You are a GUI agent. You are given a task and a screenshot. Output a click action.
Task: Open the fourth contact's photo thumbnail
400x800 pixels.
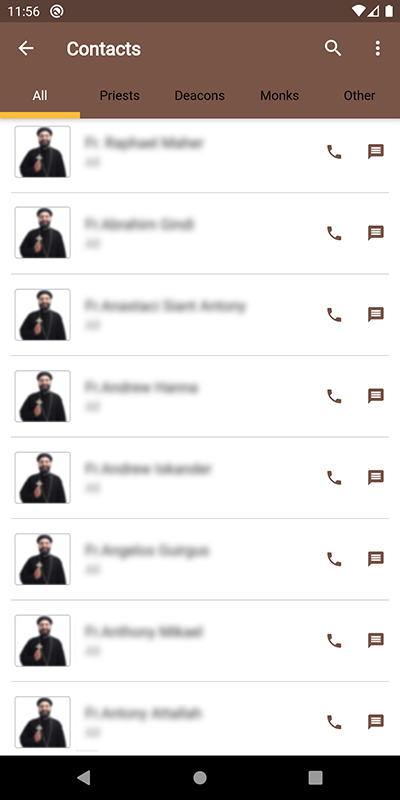click(x=42, y=396)
